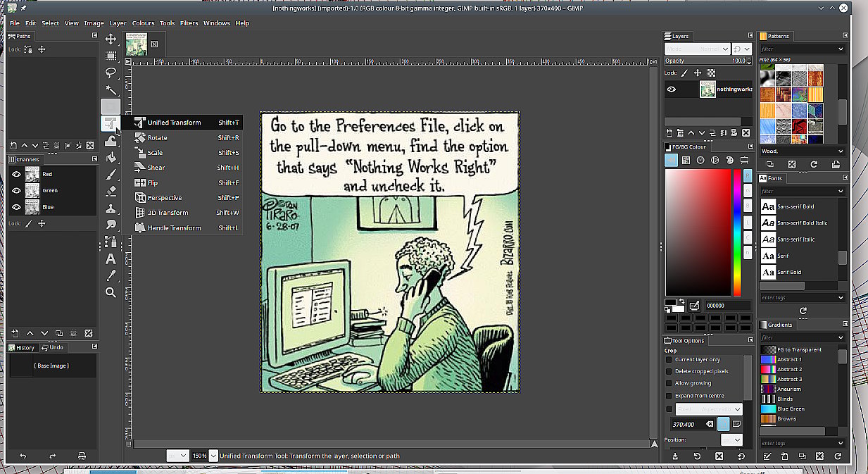Activate the Text tool
Image resolution: width=868 pixels, height=474 pixels.
[x=111, y=258]
